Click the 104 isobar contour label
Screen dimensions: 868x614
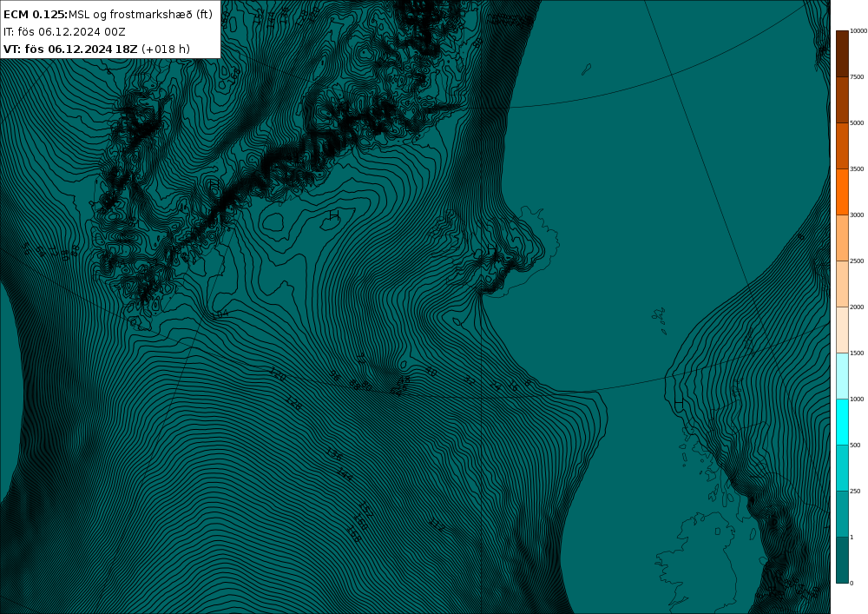pyautogui.click(x=220, y=314)
